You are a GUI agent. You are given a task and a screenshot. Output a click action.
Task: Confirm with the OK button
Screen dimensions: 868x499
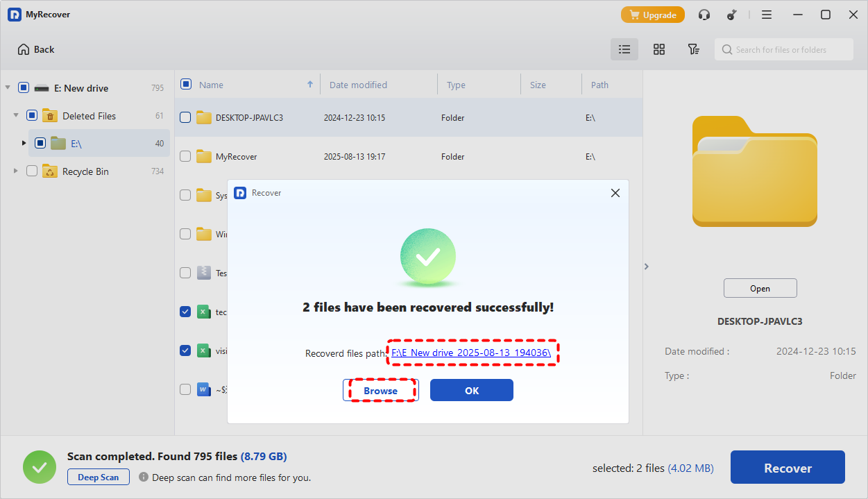472,390
